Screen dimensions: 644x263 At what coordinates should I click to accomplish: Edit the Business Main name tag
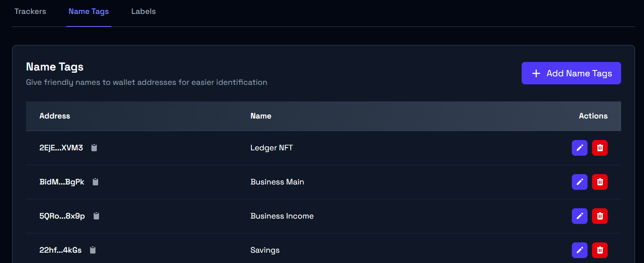579,182
